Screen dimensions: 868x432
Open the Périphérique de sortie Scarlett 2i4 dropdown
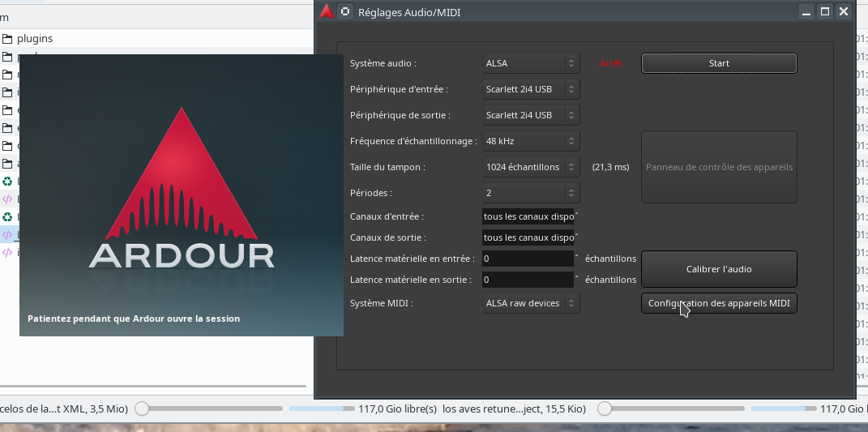531,115
